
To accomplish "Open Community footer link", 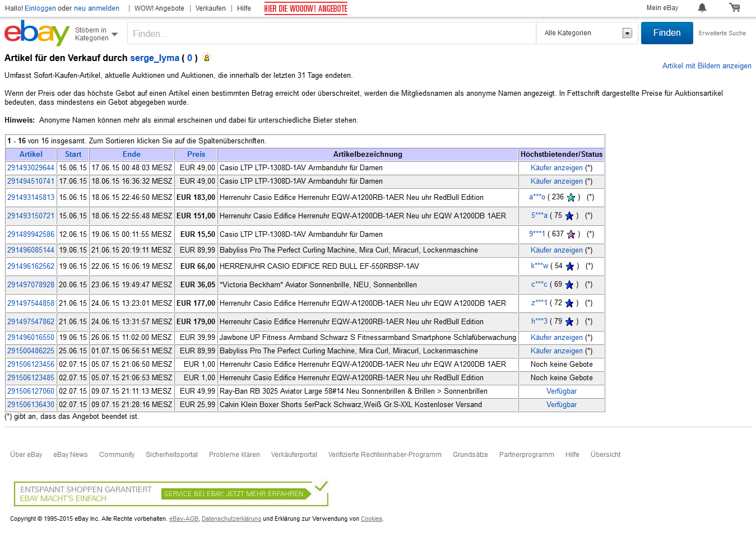I will (x=117, y=455).
